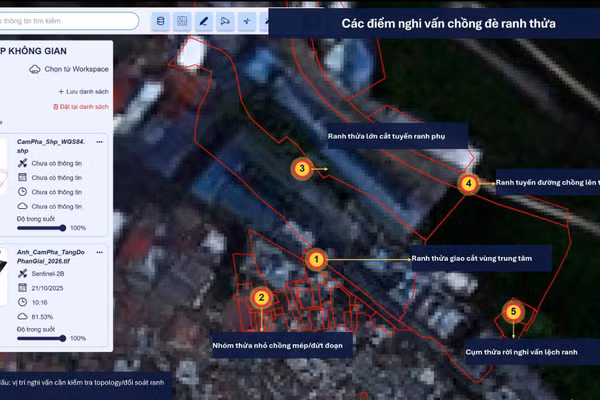Screen dimensions: 600x400
Task: Open the options menu for CamPha_Shp_WGS84.shp
Action: tap(99, 142)
